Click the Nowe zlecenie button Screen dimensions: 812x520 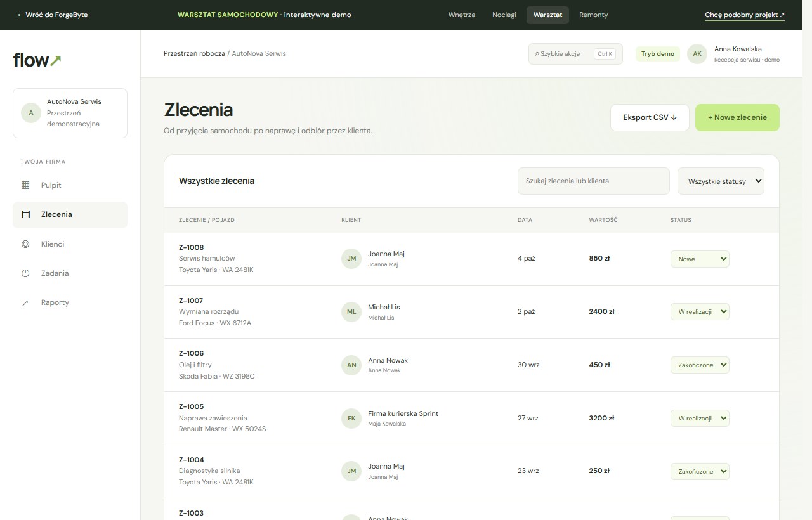click(737, 117)
